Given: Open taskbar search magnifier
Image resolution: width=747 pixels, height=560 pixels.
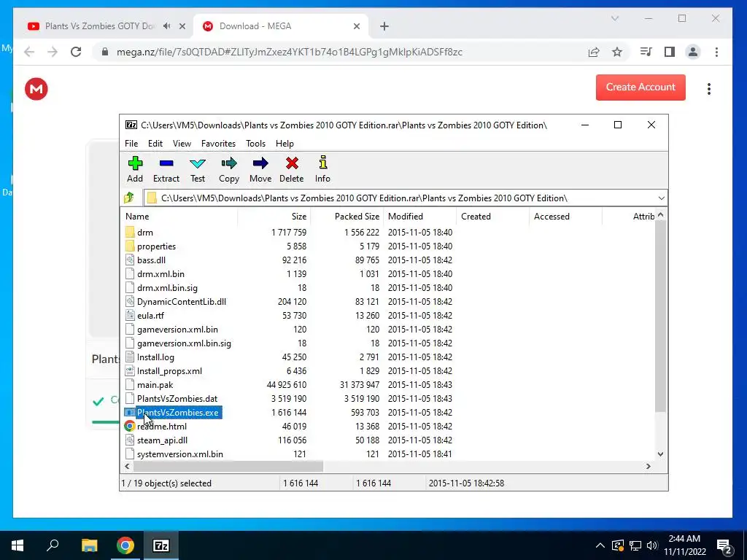Looking at the screenshot, I should [x=53, y=545].
